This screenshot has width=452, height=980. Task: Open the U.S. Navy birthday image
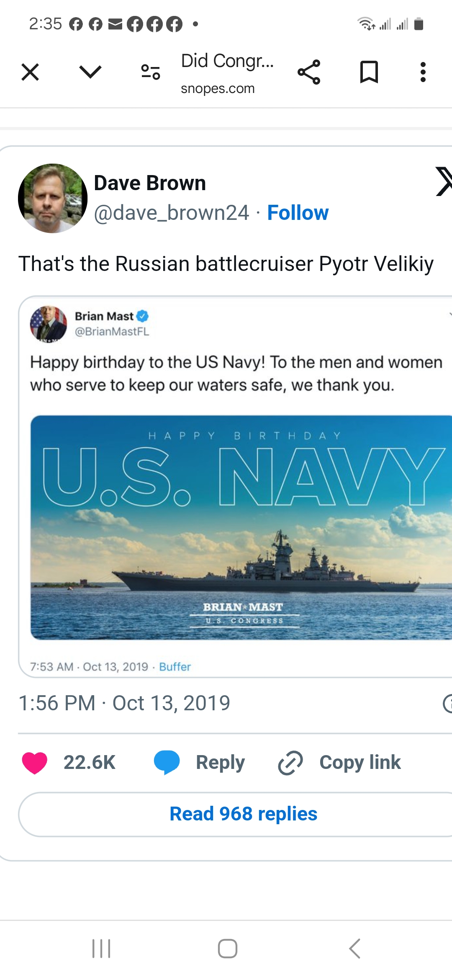pyautogui.click(x=241, y=527)
